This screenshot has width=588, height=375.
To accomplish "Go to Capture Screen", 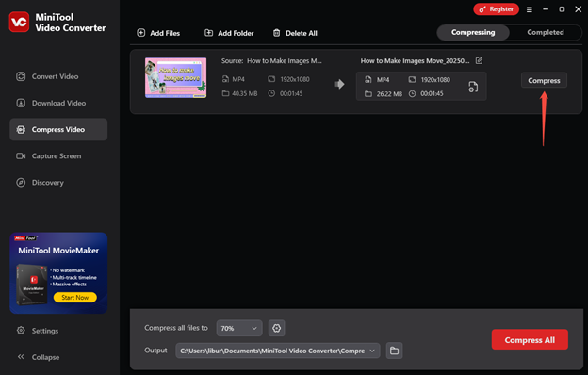I will 58,156.
